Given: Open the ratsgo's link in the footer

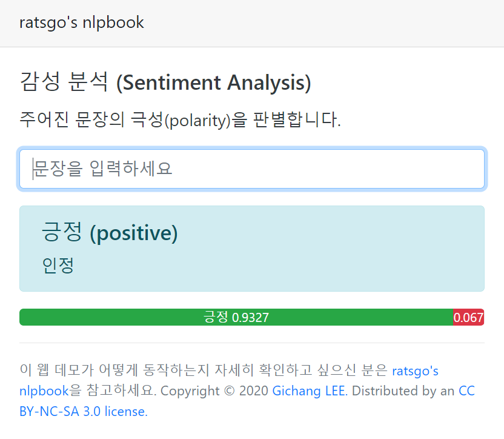Looking at the screenshot, I should (x=416, y=370).
